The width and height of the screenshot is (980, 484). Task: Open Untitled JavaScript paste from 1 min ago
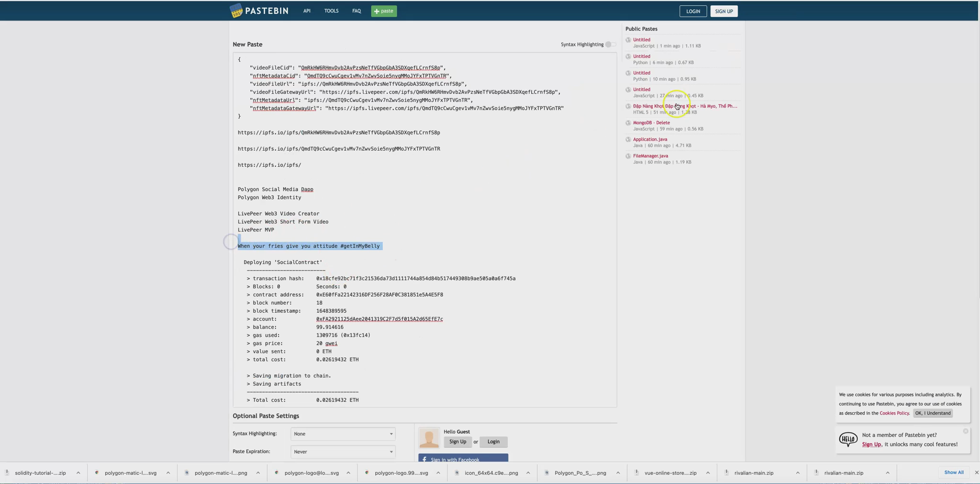click(642, 40)
